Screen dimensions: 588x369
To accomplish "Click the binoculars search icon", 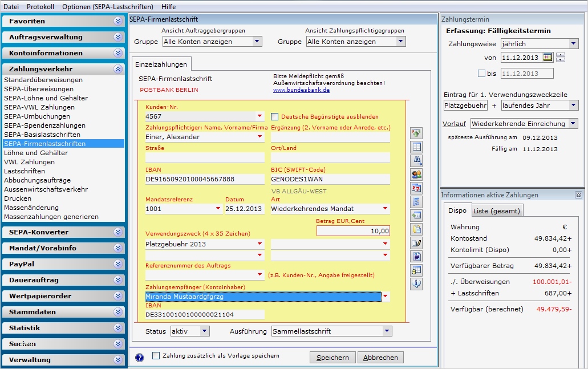I will click(416, 161).
